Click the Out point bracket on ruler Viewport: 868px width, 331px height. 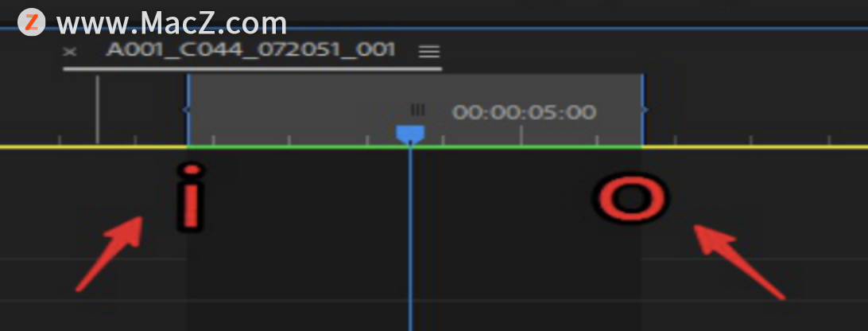tap(644, 110)
